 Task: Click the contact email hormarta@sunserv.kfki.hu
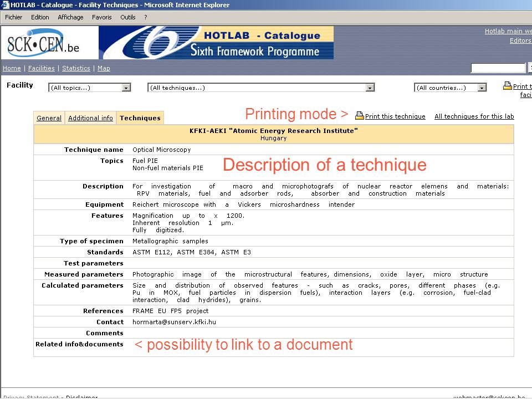pos(174,321)
